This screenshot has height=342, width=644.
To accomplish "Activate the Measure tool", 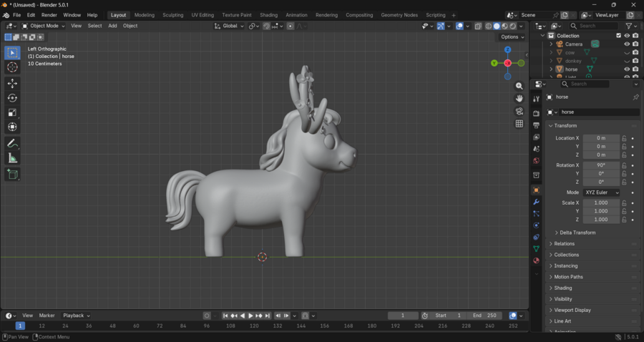I will click(x=12, y=158).
